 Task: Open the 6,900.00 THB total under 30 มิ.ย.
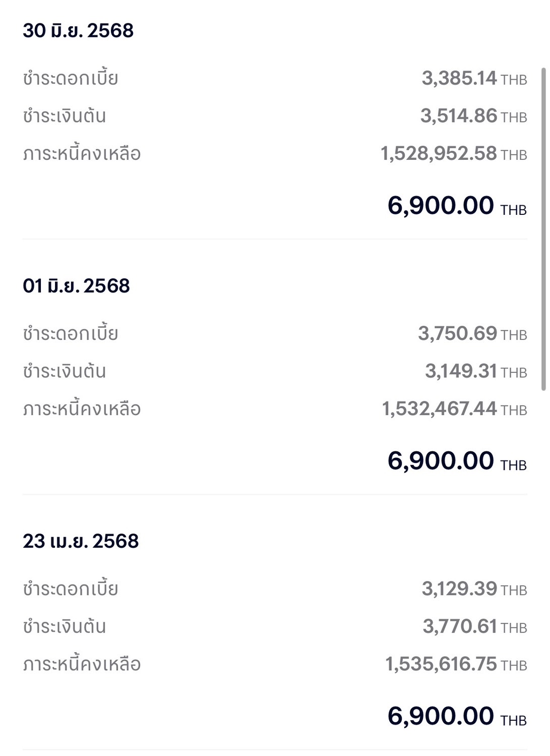click(457, 206)
